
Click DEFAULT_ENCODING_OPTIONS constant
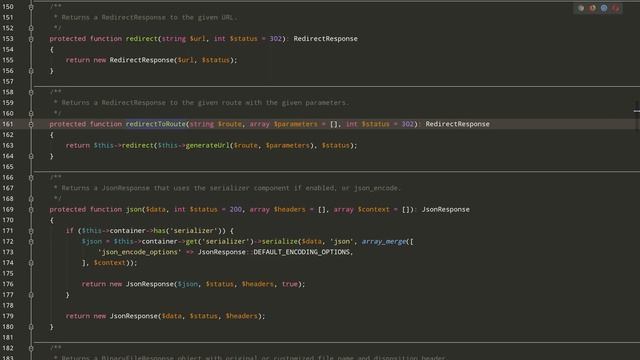[302, 252]
